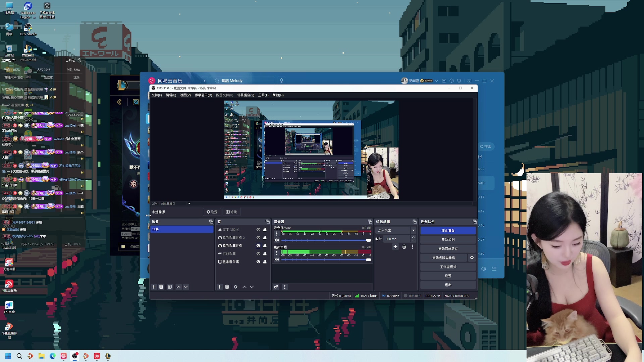
Task: Show the 文本 (GDI+) source
Action: point(258,230)
